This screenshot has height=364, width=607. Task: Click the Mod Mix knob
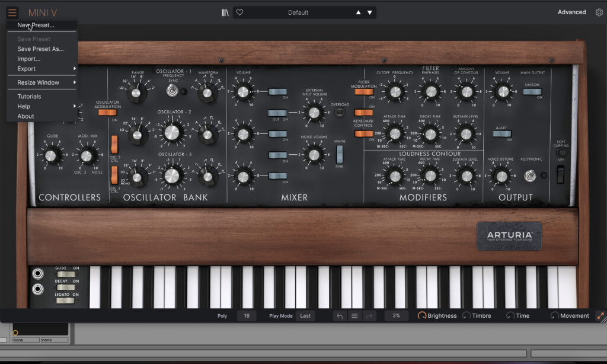[87, 156]
